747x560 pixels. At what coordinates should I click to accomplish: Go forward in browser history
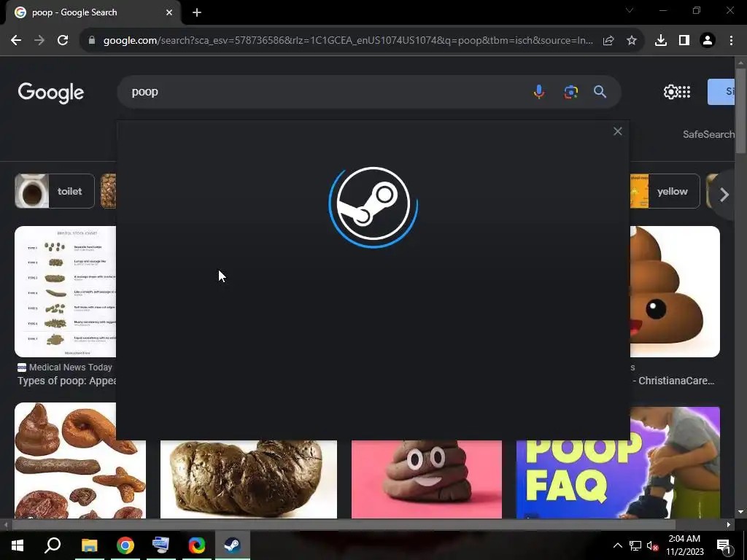point(39,41)
